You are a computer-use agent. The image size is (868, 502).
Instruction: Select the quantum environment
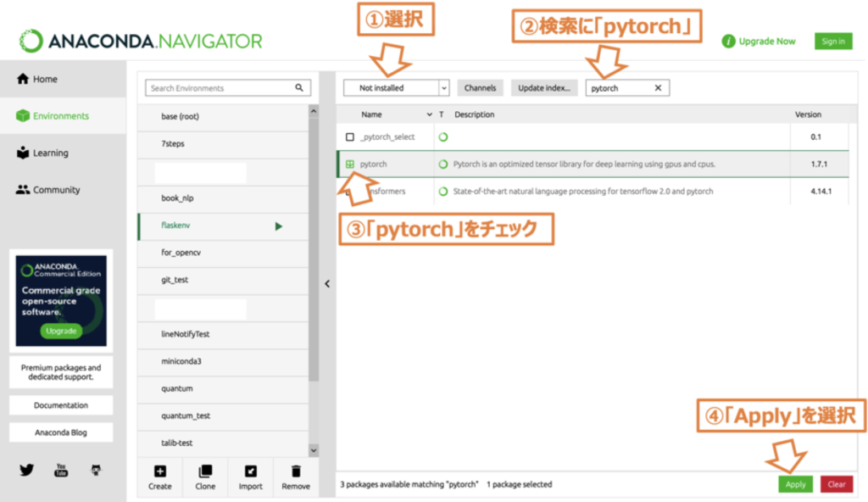click(x=223, y=388)
